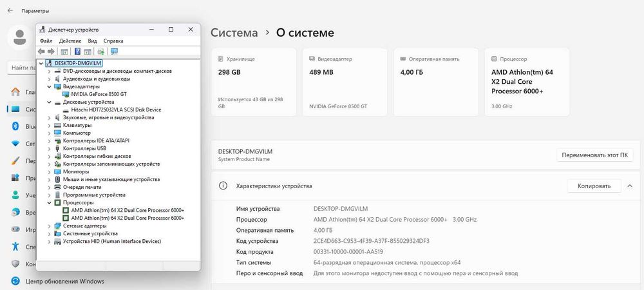Open the Time and language clock icon

tap(15, 213)
